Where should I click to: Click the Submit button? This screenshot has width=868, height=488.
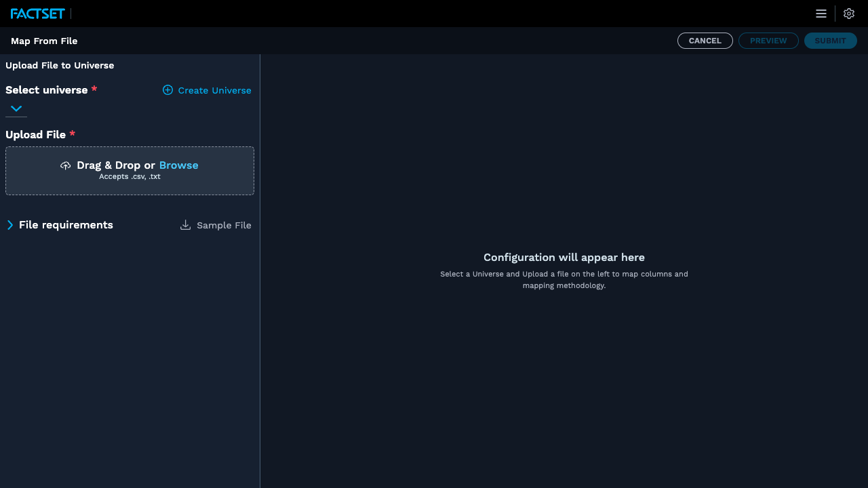click(x=831, y=41)
